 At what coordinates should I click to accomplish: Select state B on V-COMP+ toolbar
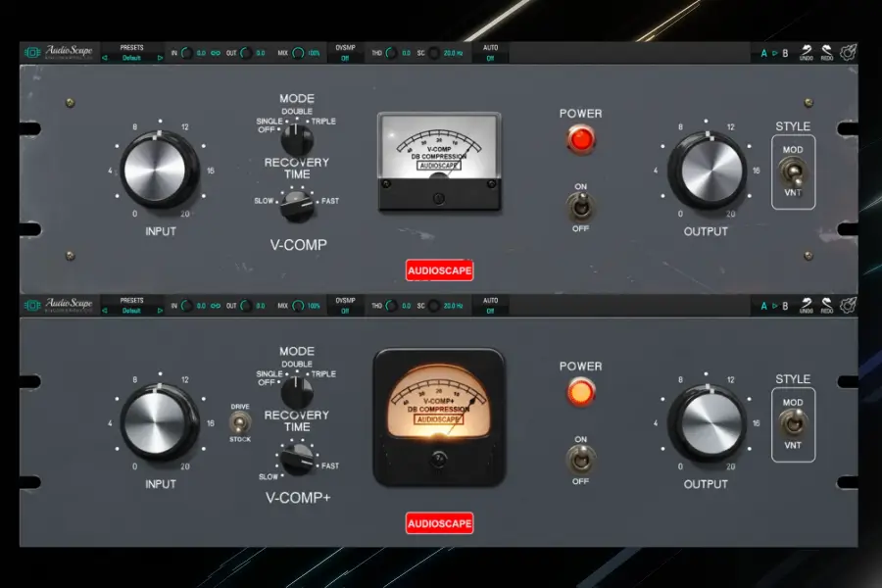785,306
